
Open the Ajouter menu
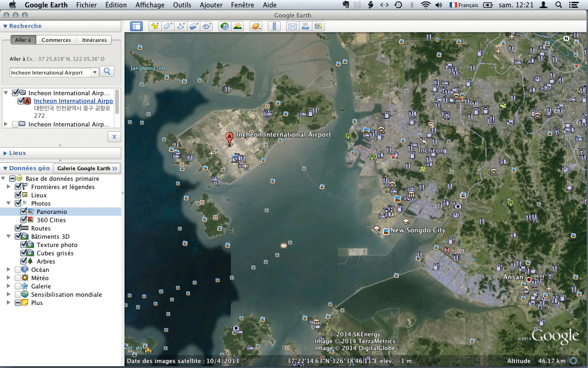pyautogui.click(x=211, y=5)
